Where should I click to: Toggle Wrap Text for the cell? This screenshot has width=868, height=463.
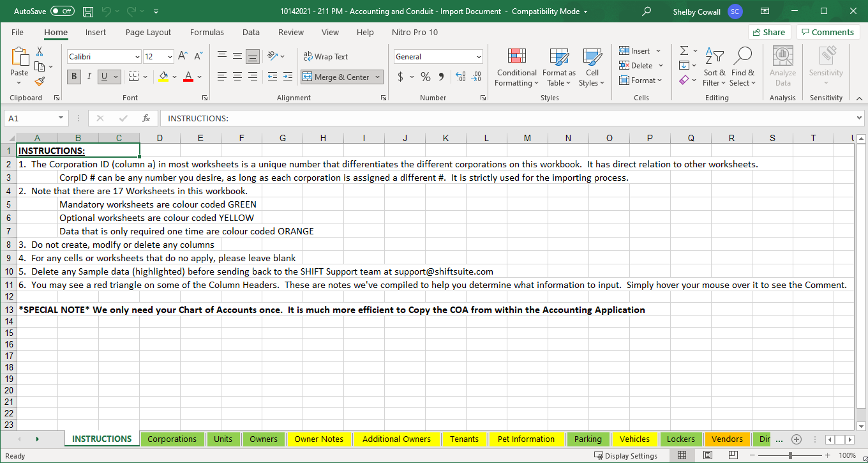[325, 56]
